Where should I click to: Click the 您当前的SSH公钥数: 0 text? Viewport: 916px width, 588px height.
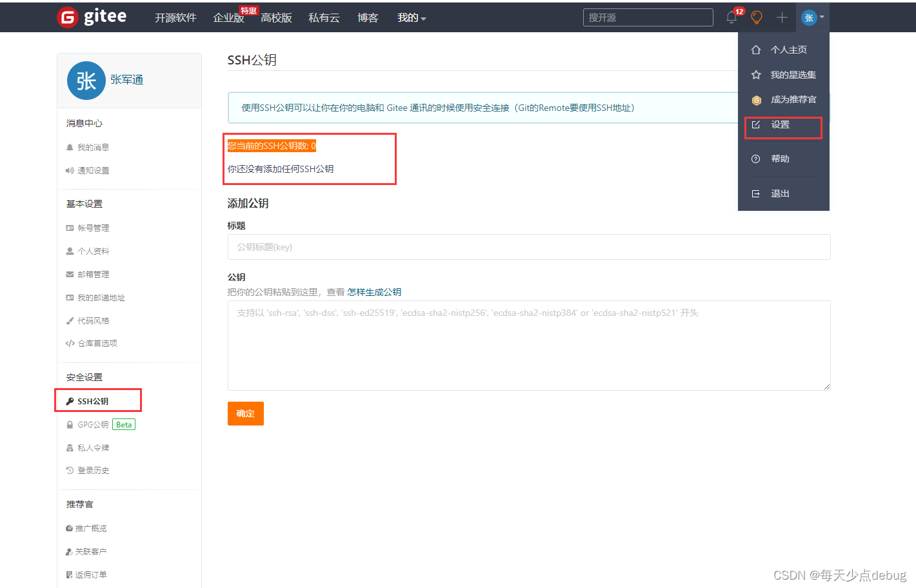[272, 146]
